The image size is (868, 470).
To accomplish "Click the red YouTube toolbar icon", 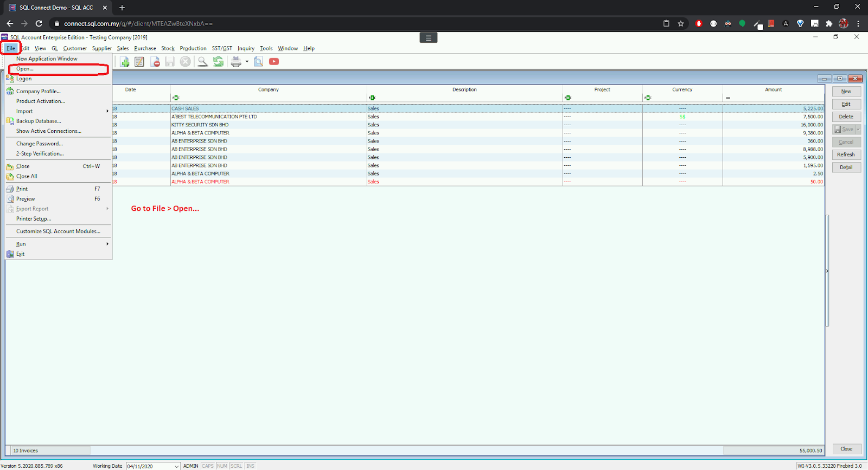I will (x=274, y=62).
